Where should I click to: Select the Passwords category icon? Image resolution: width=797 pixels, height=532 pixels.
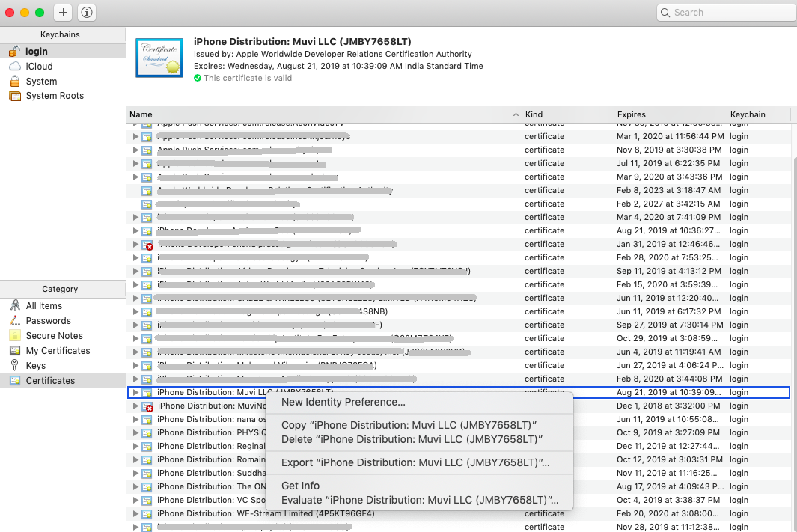[x=15, y=321]
